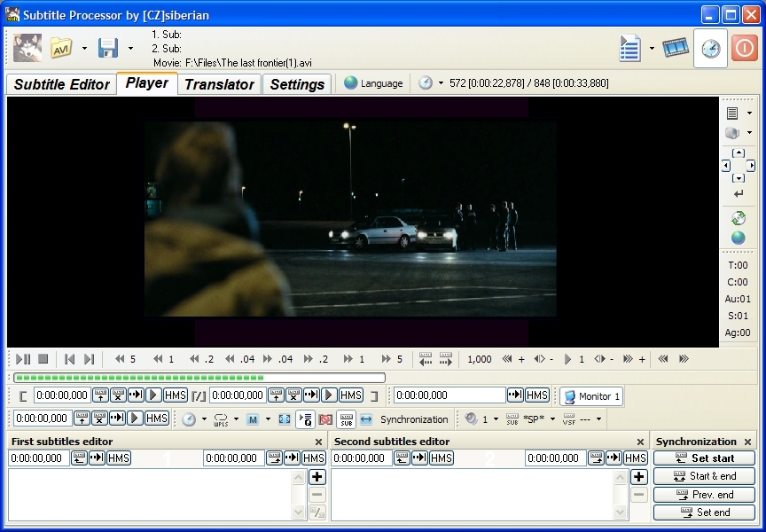This screenshot has height=532, width=766.
Task: Click the blue film strip icon
Action: [x=676, y=47]
